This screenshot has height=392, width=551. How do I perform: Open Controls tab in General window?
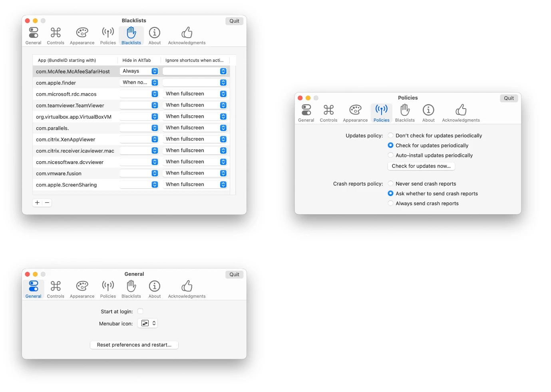(x=56, y=289)
